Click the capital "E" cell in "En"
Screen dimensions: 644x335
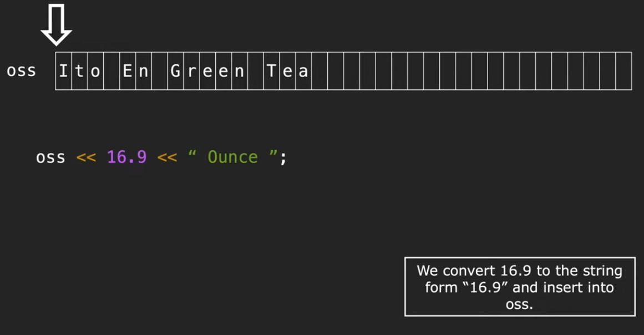coord(128,71)
